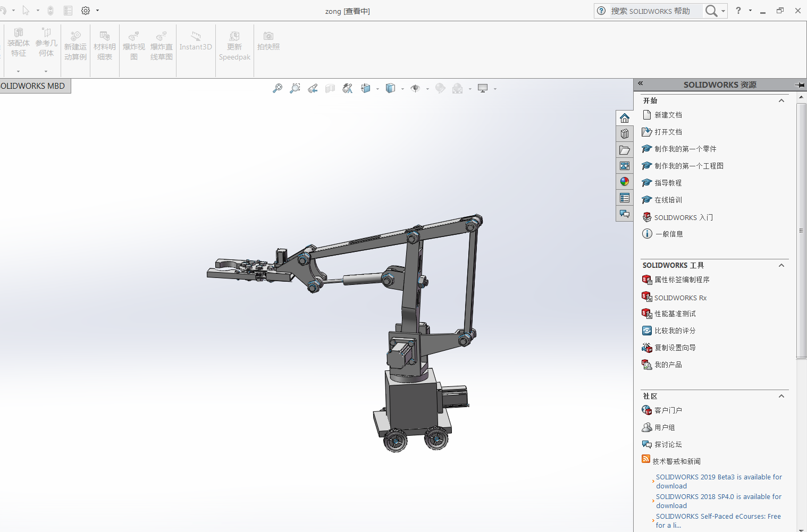The image size is (807, 532).
Task: Collapse the 开始 section
Action: 781,100
